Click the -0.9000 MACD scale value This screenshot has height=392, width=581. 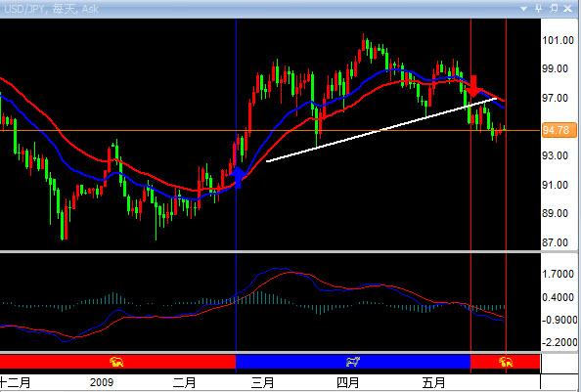559,321
